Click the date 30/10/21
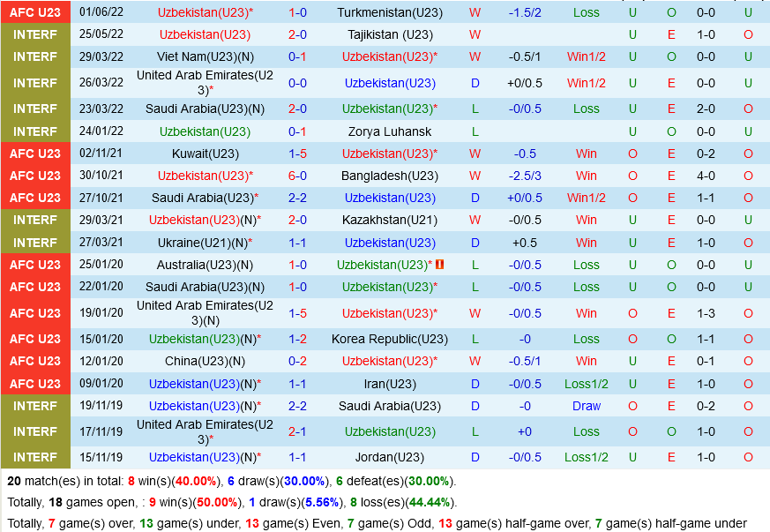The height and width of the screenshot is (532, 770). coord(101,176)
